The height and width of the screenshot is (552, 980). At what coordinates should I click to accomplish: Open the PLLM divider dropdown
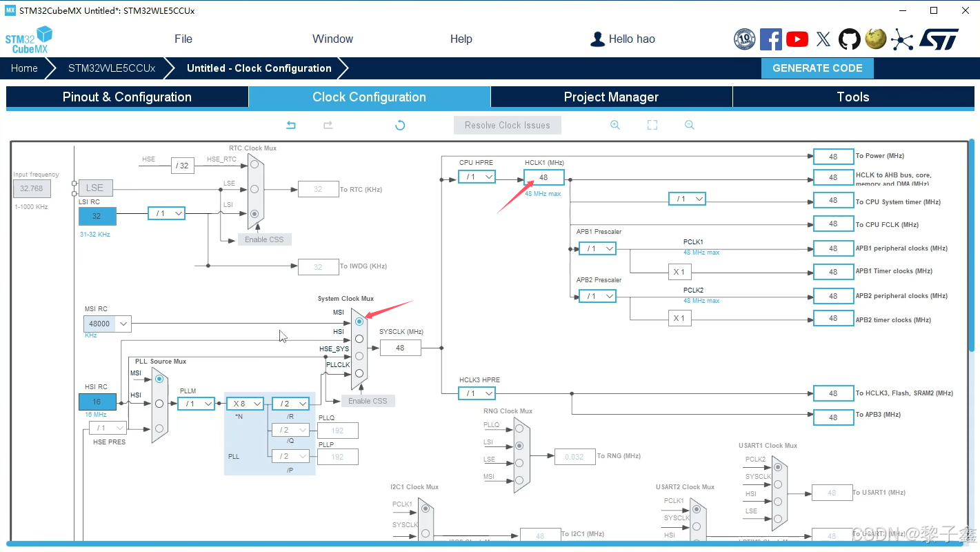(x=196, y=404)
